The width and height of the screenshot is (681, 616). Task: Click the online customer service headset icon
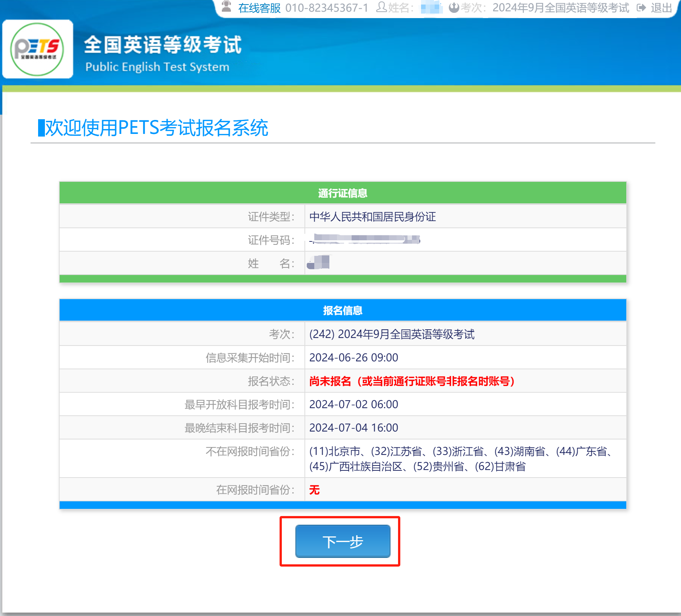226,7
